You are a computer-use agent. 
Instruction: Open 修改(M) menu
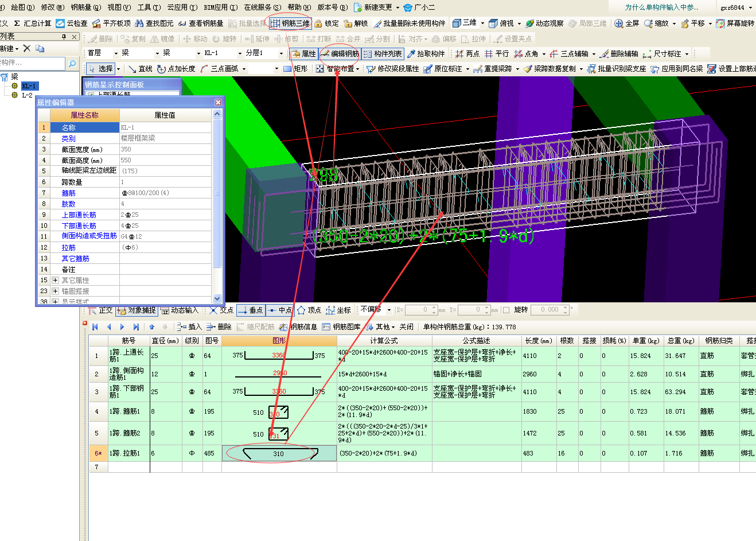(52, 7)
